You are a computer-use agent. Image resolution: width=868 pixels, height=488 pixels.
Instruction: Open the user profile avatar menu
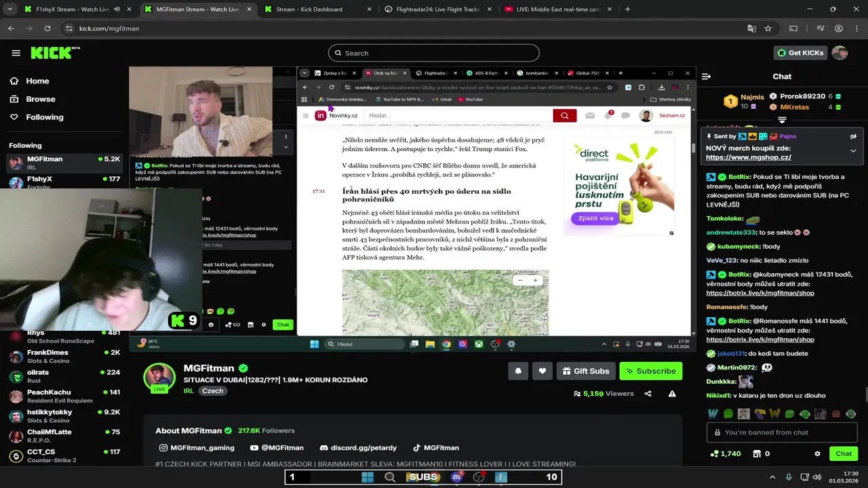coord(840,53)
